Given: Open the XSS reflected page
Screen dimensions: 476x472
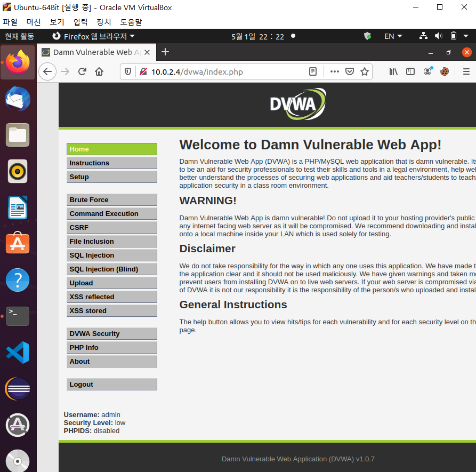Looking at the screenshot, I should click(x=112, y=297).
